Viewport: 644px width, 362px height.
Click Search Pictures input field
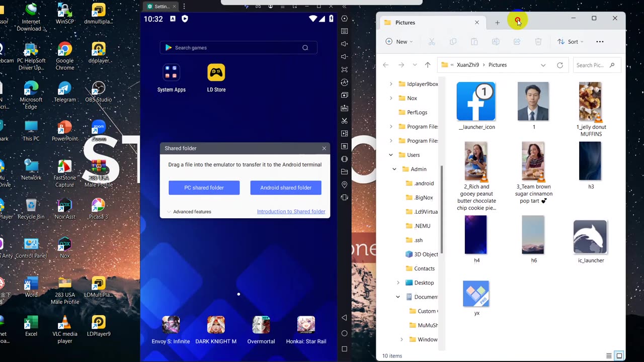point(596,65)
